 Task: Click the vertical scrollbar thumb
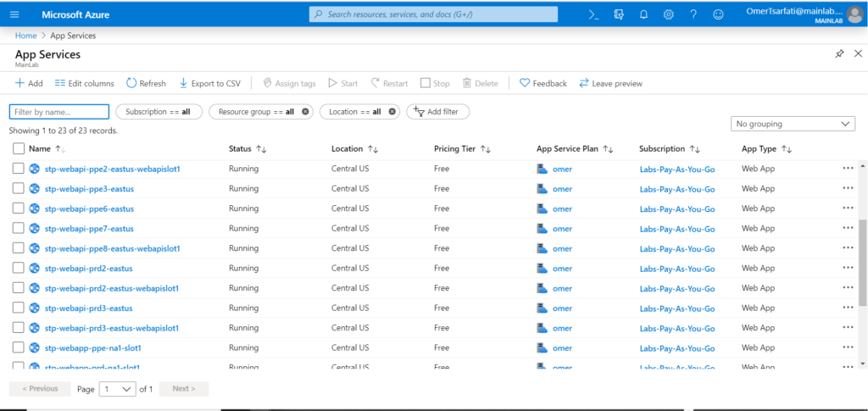[x=862, y=262]
